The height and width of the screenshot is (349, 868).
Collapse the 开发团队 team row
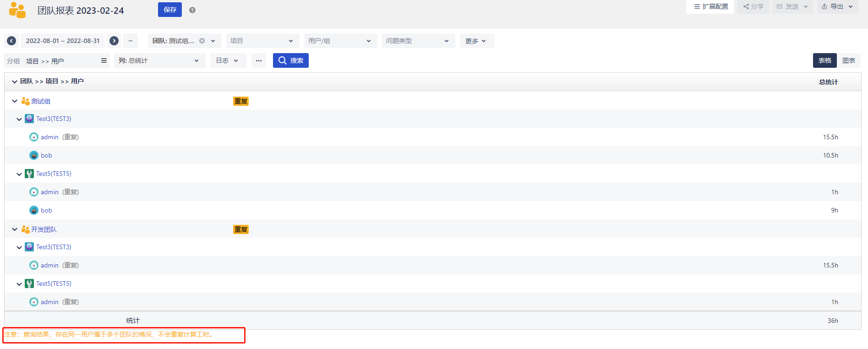coord(15,229)
